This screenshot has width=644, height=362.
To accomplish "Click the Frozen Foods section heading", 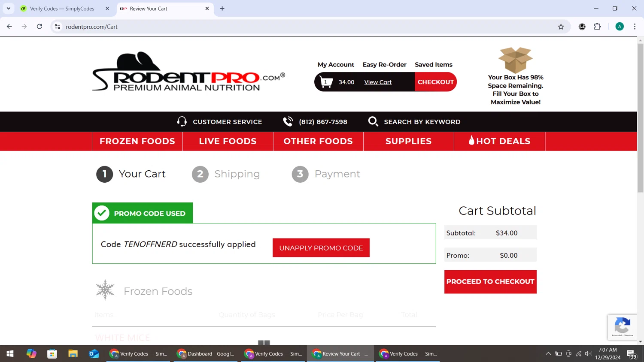I will pos(158,291).
